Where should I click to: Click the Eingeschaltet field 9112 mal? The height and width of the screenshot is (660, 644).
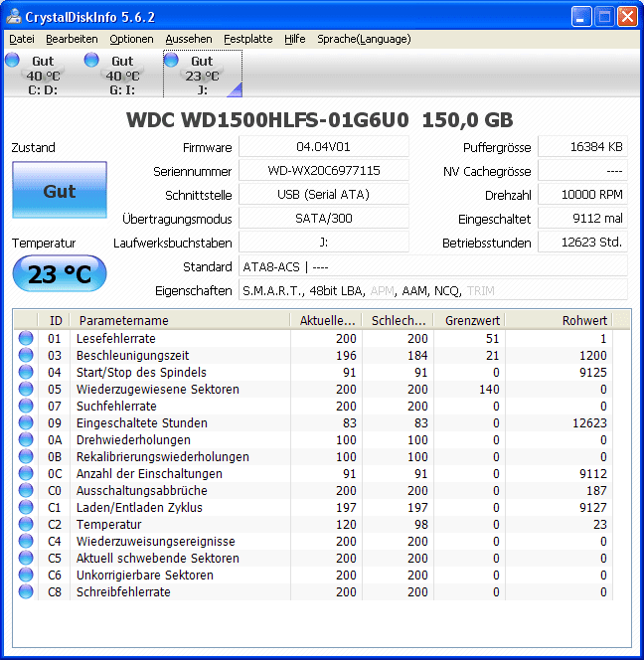coord(582,219)
